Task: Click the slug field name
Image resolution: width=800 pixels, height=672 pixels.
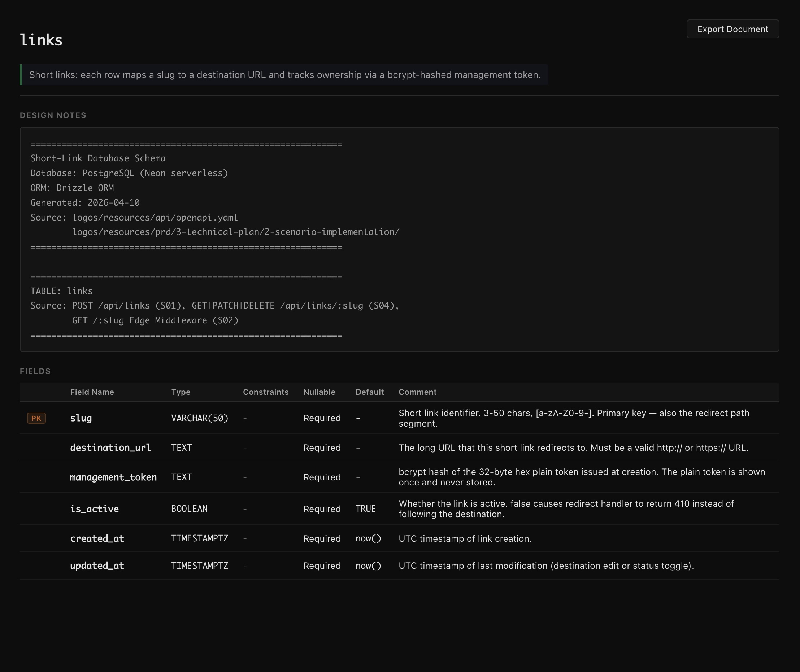Action: point(81,418)
